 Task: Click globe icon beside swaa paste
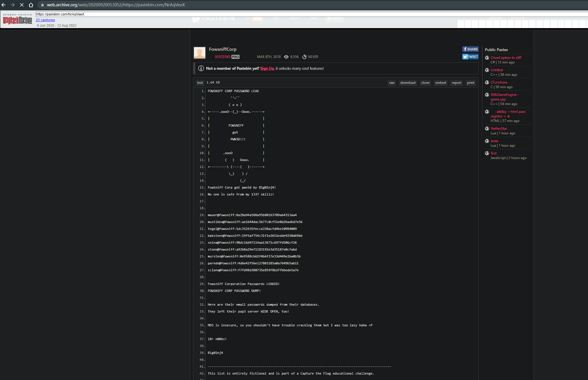tap(487, 141)
